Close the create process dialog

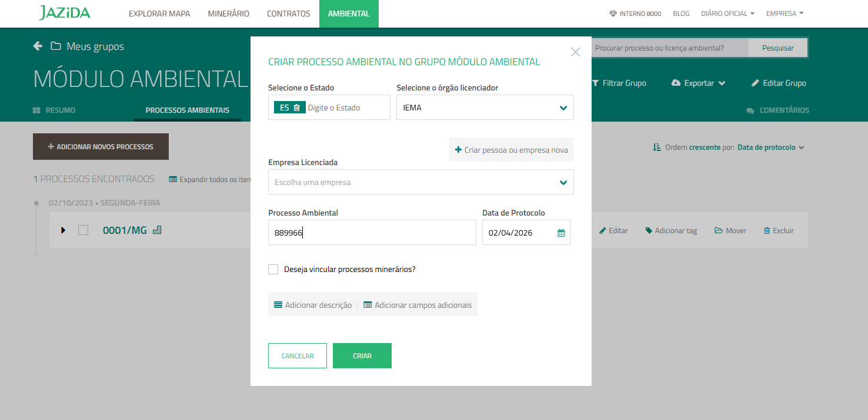click(x=575, y=52)
